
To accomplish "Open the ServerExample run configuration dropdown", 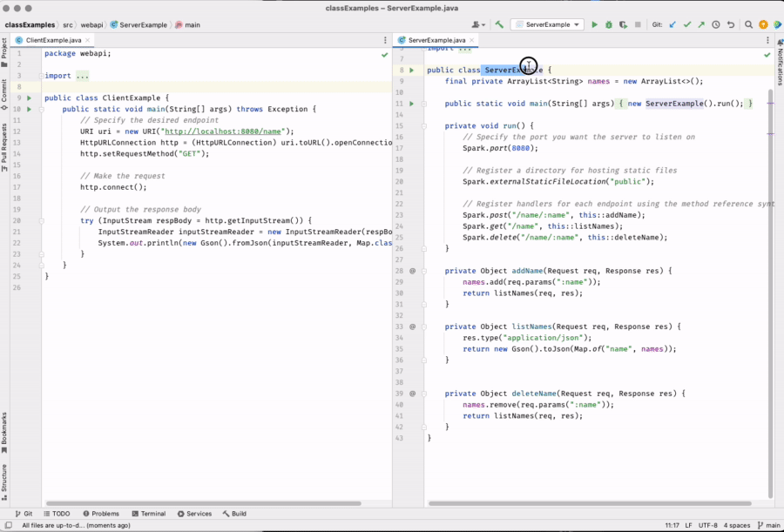I will pos(547,24).
